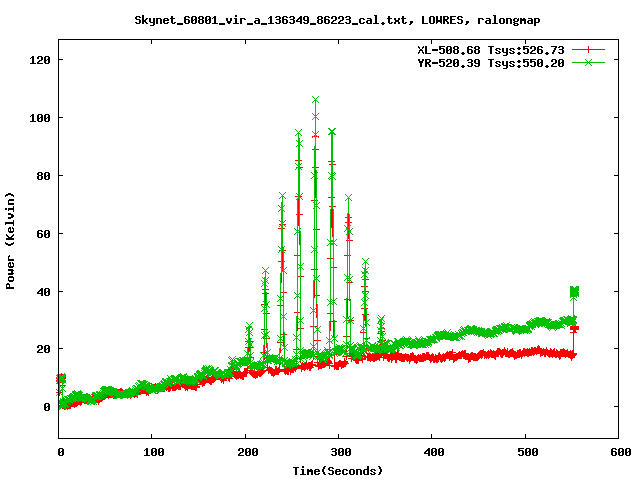Click the y-axis tick label 60
The width and height of the screenshot is (640, 480).
tap(43, 234)
